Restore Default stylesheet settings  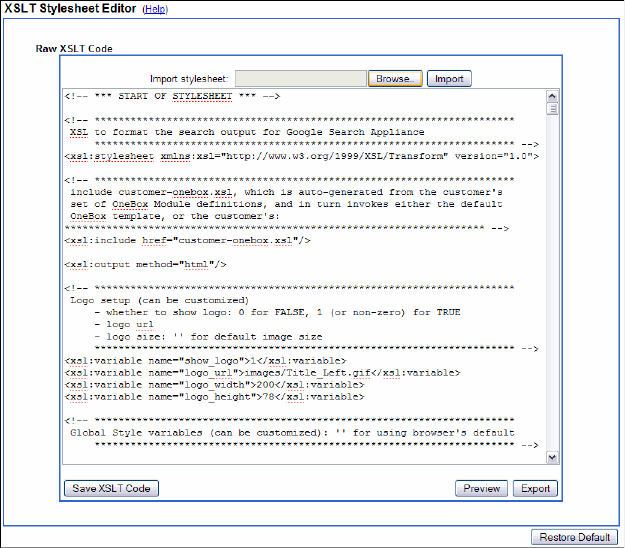[574, 537]
